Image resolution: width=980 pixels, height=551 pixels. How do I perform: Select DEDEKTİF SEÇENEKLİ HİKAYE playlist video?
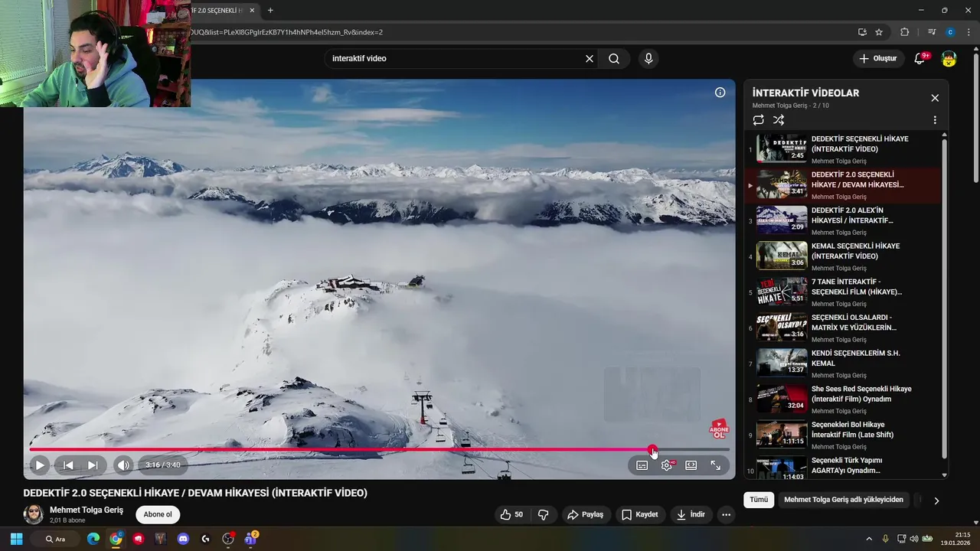click(842, 149)
